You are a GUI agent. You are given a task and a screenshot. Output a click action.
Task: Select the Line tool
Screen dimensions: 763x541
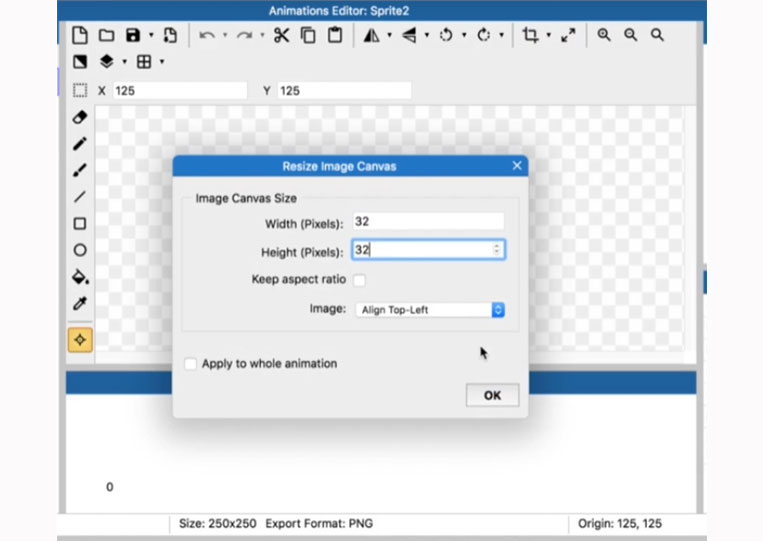click(80, 197)
